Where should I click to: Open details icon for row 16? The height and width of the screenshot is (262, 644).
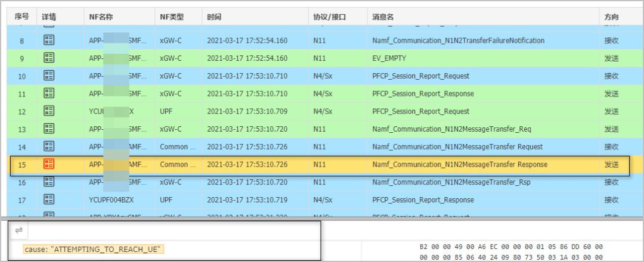click(x=49, y=182)
